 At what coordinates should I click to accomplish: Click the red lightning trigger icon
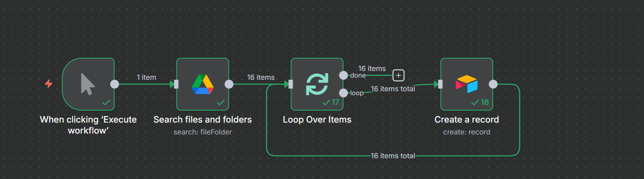click(48, 84)
